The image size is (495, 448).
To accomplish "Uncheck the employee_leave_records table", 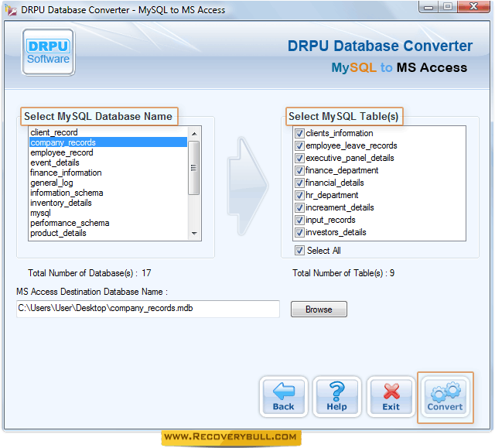I will [x=299, y=146].
